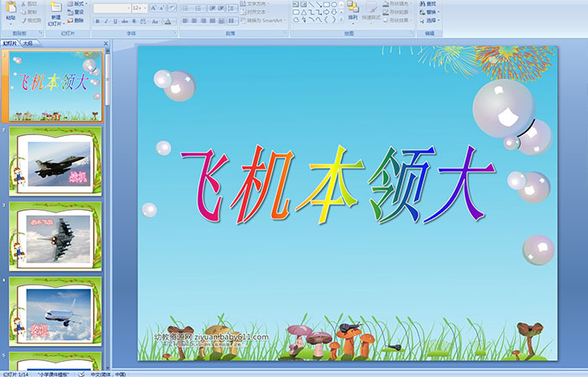
Task: Open the 版式 layout dropdown
Action: click(77, 3)
